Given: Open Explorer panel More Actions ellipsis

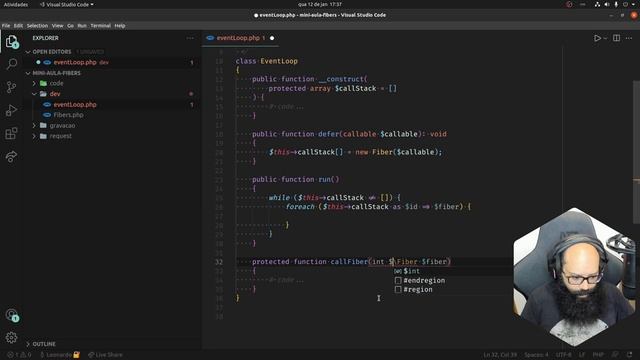Looking at the screenshot, I should point(190,38).
